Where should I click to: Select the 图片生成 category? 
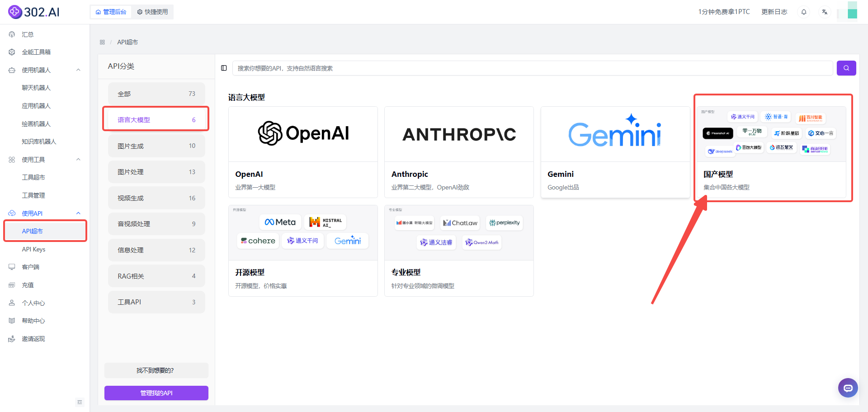click(x=156, y=146)
